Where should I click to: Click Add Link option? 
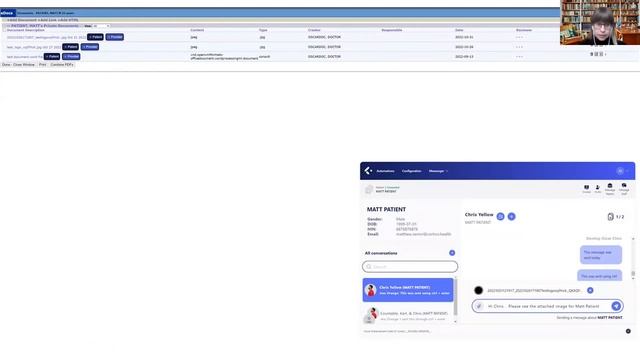click(48, 20)
